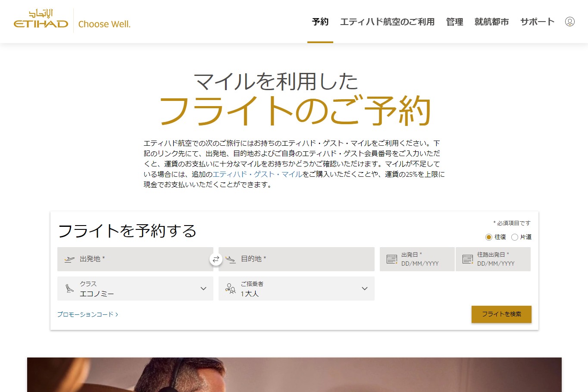Screen dimensions: 588x392
Task: Select the 往復 round-trip radio button
Action: tap(488, 237)
